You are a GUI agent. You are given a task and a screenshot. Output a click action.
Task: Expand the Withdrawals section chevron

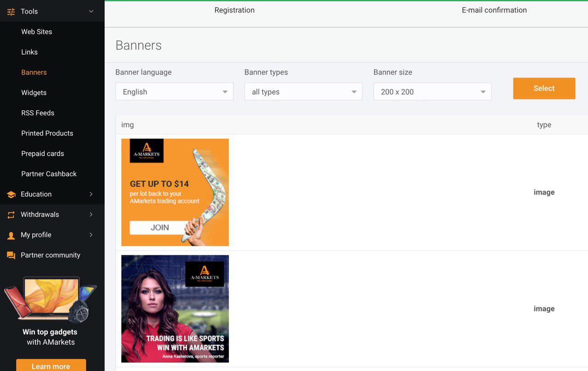[91, 214]
